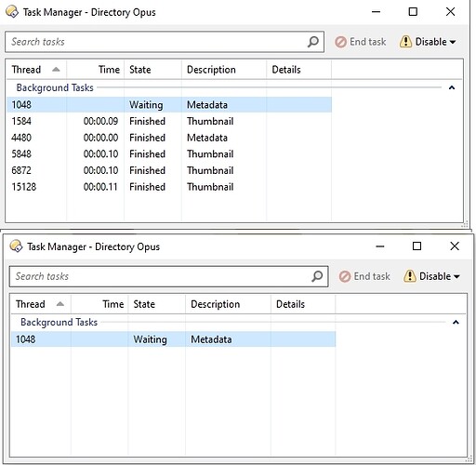Screen dimensions: 476x465
Task: Click Finished state of thread 6872
Action: pos(147,170)
